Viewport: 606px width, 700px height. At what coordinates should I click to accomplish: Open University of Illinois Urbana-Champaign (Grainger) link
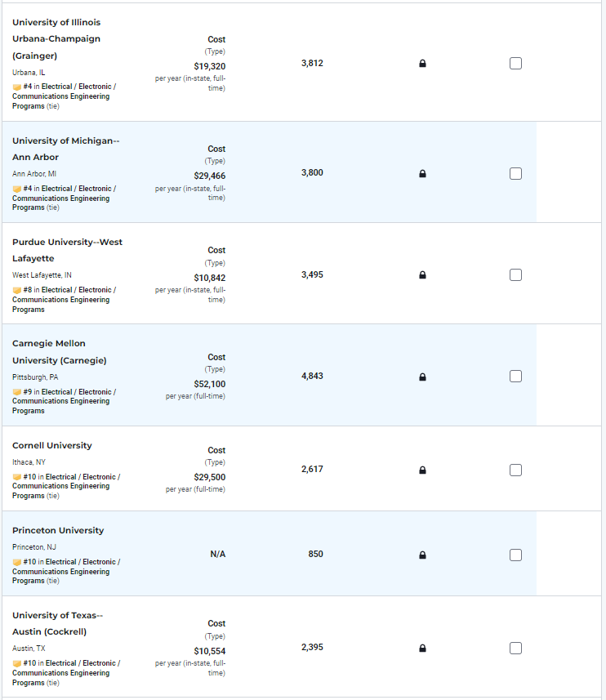(56, 39)
